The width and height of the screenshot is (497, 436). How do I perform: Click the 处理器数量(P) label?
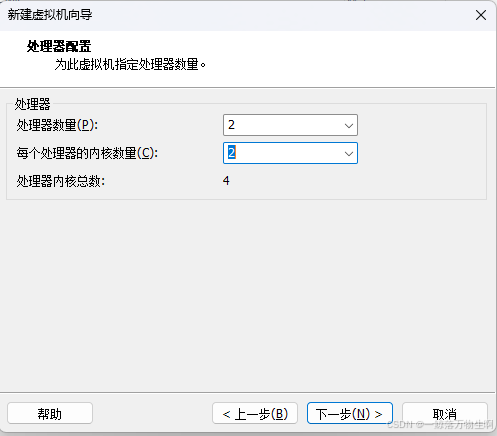click(57, 125)
